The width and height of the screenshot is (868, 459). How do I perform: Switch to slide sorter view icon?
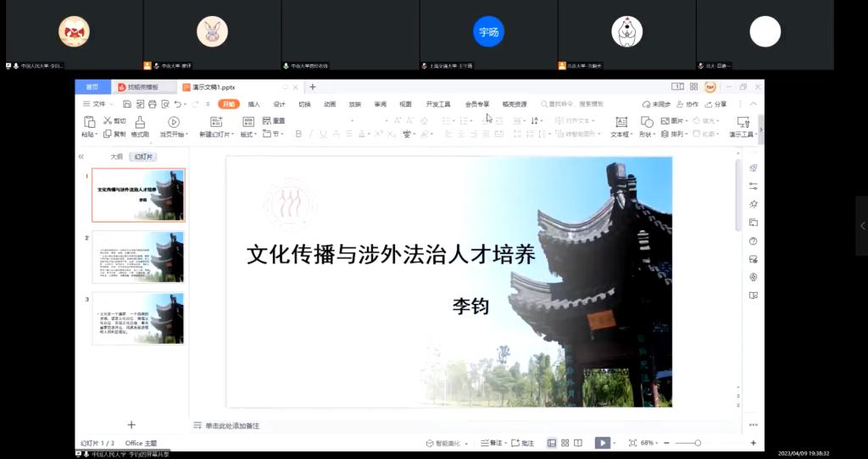(x=565, y=443)
